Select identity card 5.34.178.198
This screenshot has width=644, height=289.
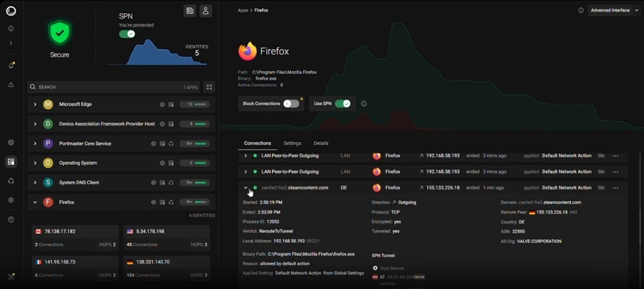click(167, 238)
